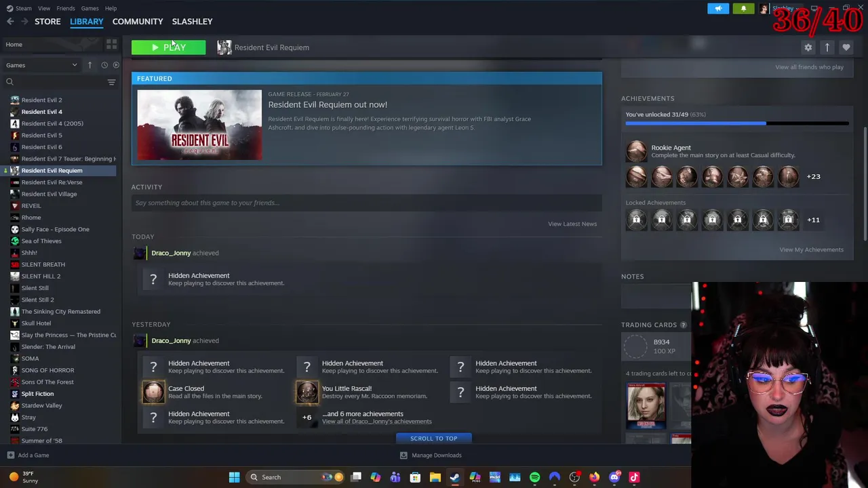
Task: Open File Explorer from the taskbar
Action: pyautogui.click(x=435, y=477)
